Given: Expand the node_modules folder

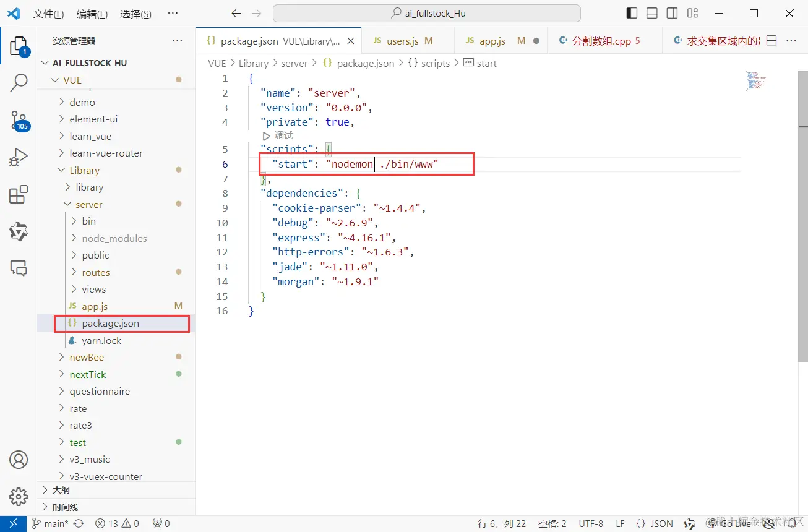Looking at the screenshot, I should 116,238.
